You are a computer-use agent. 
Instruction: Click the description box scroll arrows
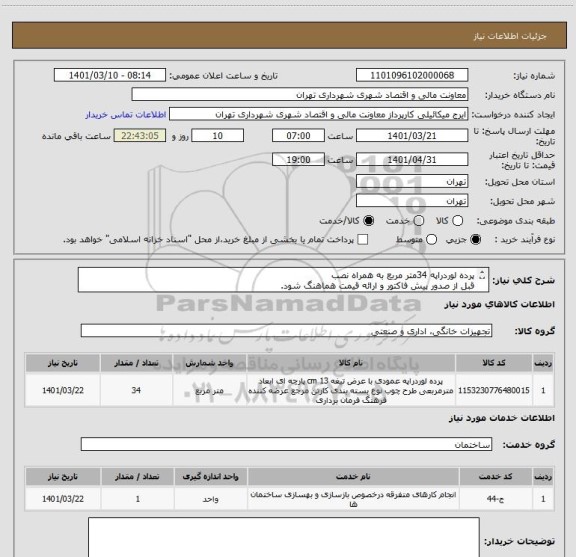coord(483,275)
